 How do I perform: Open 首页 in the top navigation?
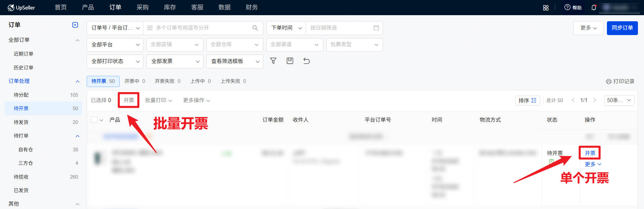pos(61,7)
